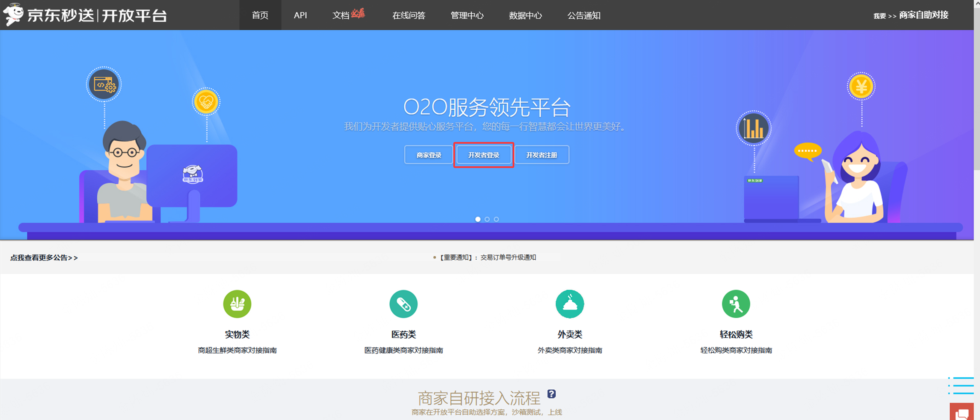The height and width of the screenshot is (420, 980).
Task: Click the handshake heart coin icon
Action: point(206,102)
